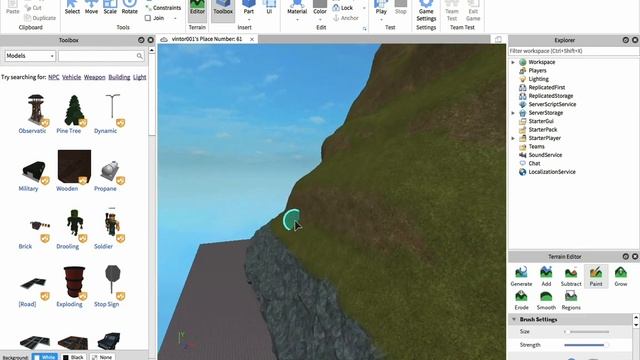The height and width of the screenshot is (360, 640).
Task: Click the Weapon search suggestion
Action: pyautogui.click(x=94, y=77)
